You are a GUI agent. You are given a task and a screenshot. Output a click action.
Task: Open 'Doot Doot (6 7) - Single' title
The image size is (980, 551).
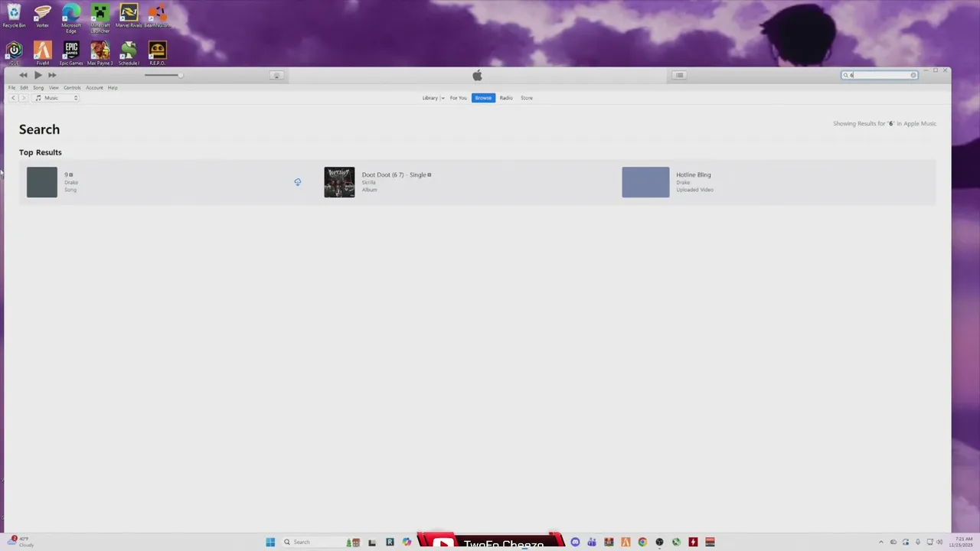[x=394, y=174]
